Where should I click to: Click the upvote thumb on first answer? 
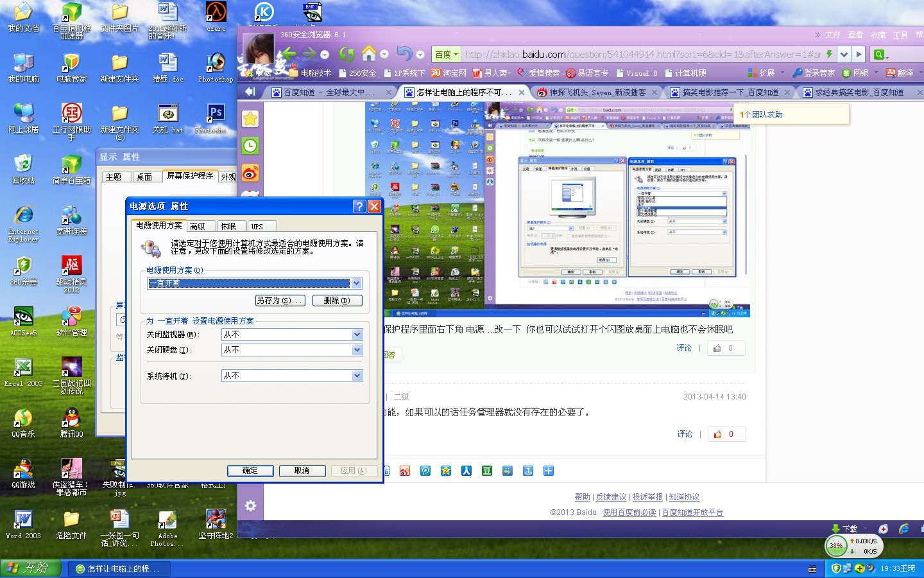[x=717, y=348]
